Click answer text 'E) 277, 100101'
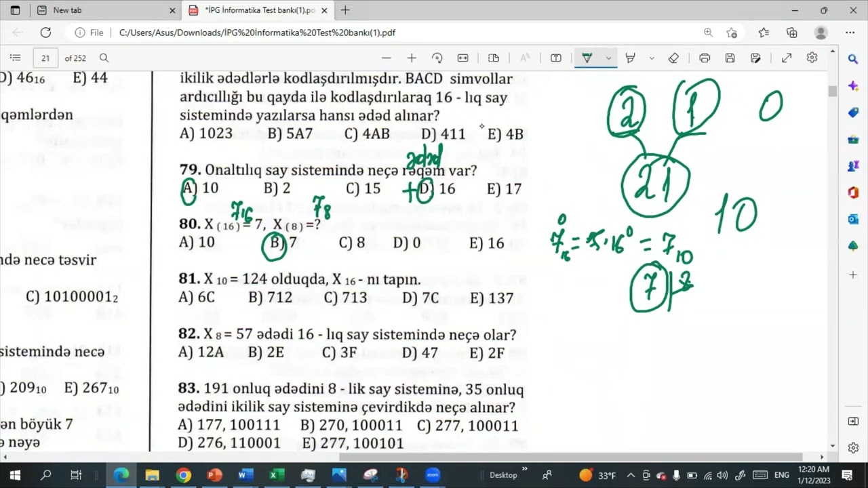The height and width of the screenshot is (488, 868). click(353, 443)
